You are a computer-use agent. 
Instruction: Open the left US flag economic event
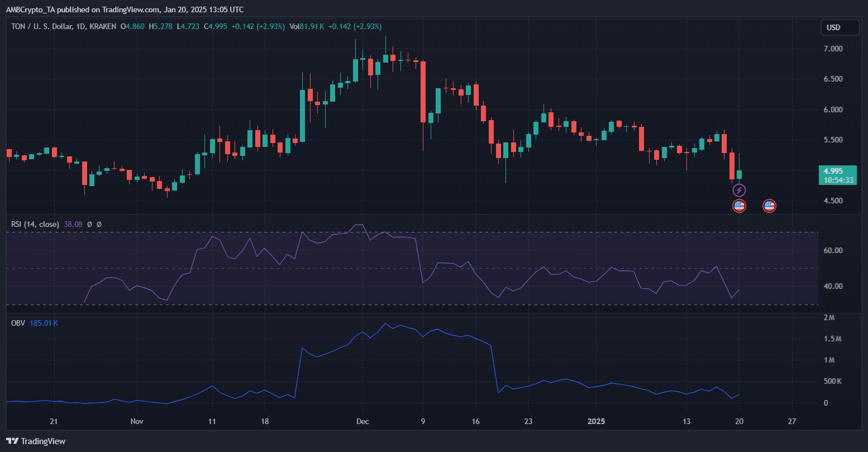coord(739,206)
